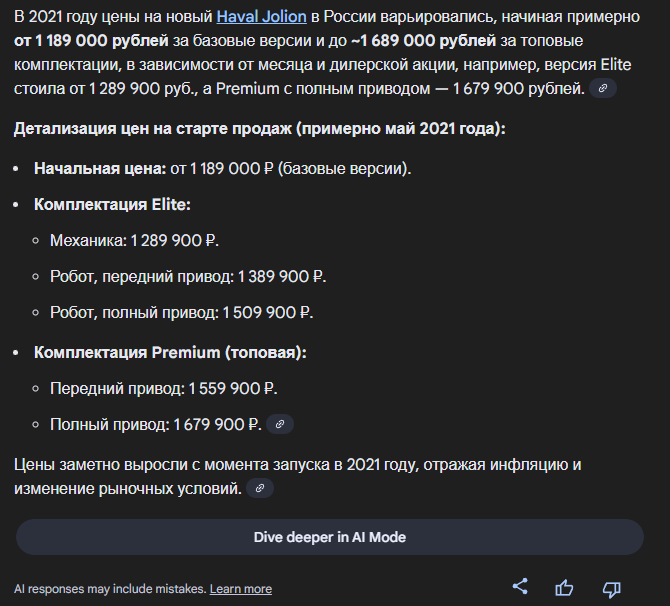Screen dimensions: 670x606
Task: Click Робот, передний привод price line
Action: 188,277
